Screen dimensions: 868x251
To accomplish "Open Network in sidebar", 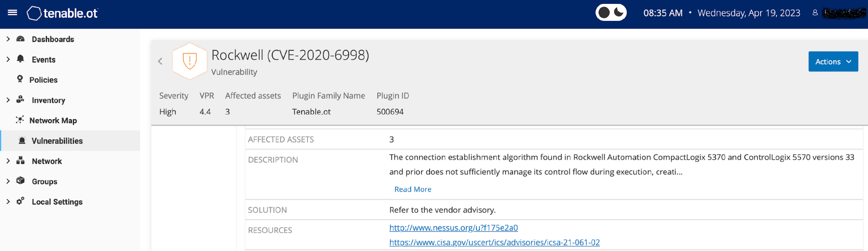I will click(47, 161).
